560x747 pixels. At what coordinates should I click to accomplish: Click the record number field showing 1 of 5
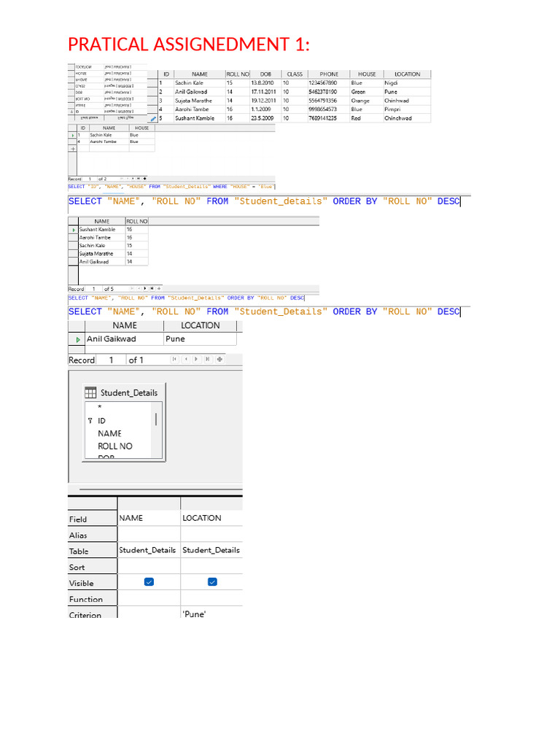[93, 289]
